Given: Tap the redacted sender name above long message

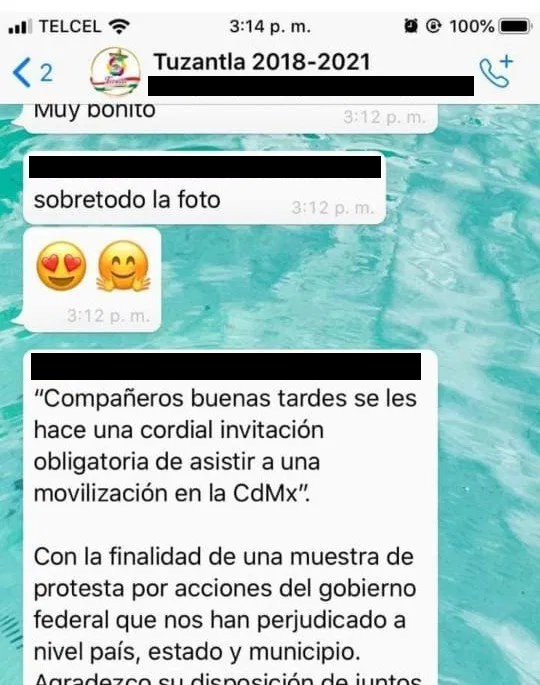Looking at the screenshot, I should point(226,367).
